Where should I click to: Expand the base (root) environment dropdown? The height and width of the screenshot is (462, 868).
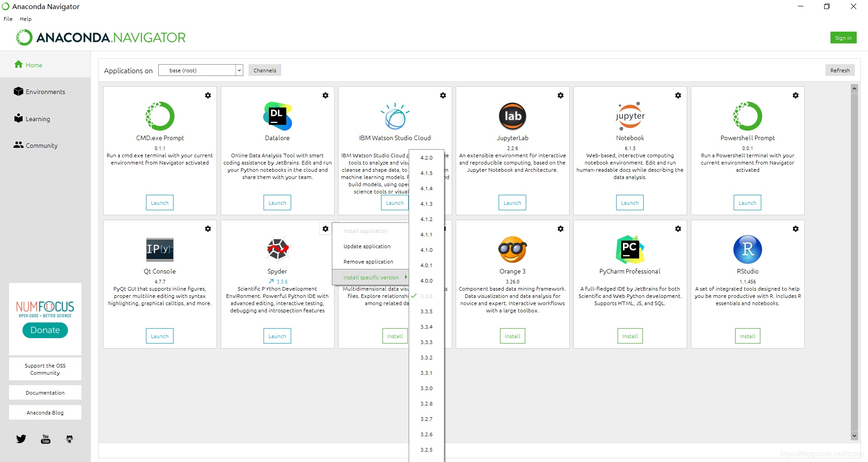click(x=201, y=70)
